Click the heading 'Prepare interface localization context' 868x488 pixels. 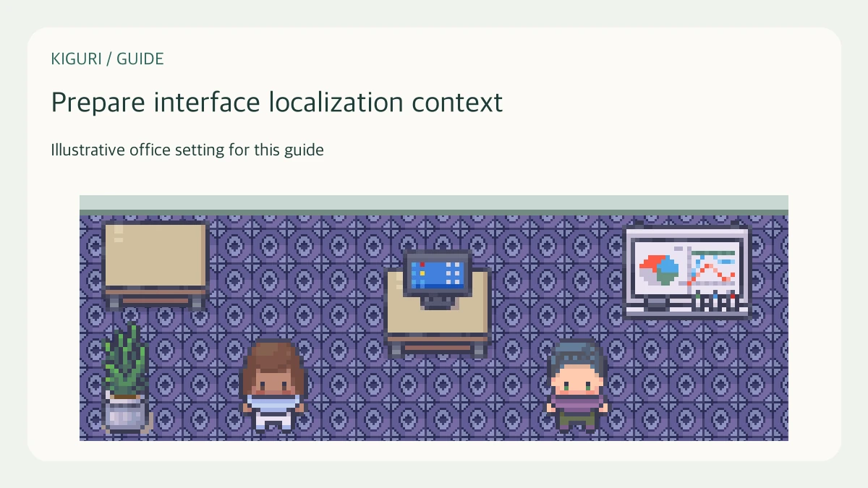tap(276, 102)
